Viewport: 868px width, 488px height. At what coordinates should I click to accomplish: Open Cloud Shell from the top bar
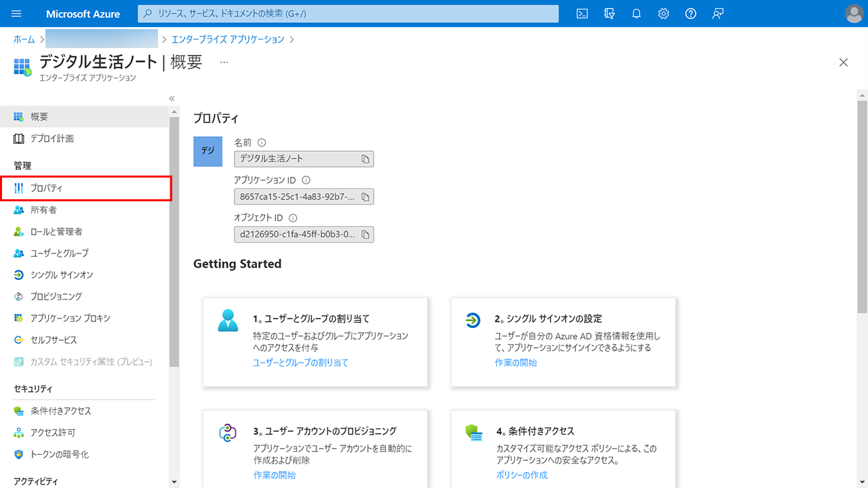(582, 14)
